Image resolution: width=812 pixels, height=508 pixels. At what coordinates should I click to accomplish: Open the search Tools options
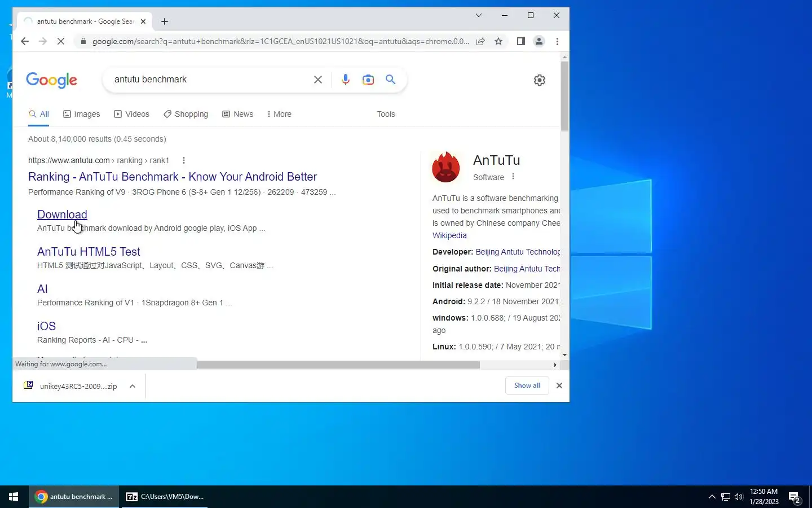(386, 114)
